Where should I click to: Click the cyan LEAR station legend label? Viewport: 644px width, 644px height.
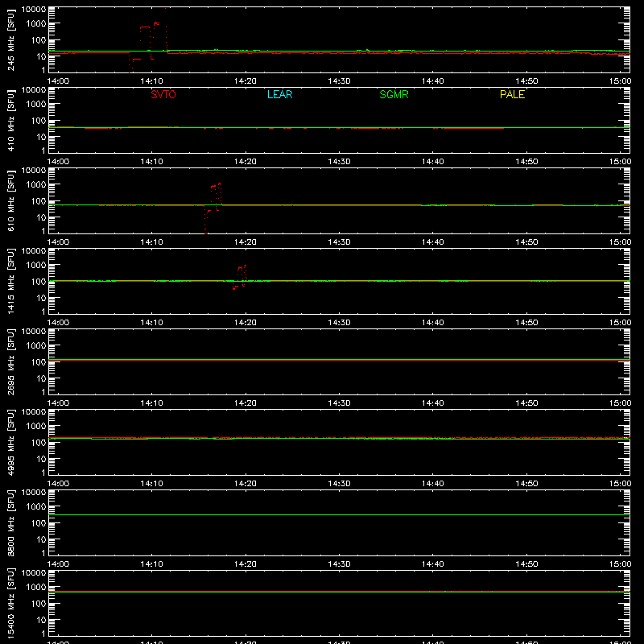tap(279, 94)
